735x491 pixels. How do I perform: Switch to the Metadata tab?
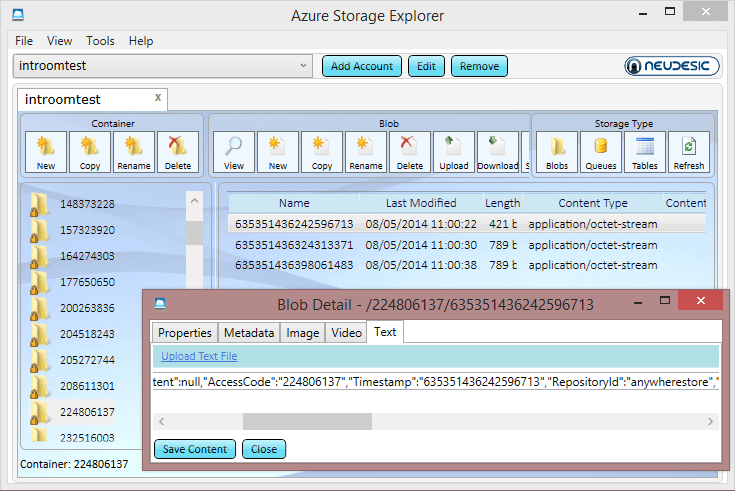249,333
